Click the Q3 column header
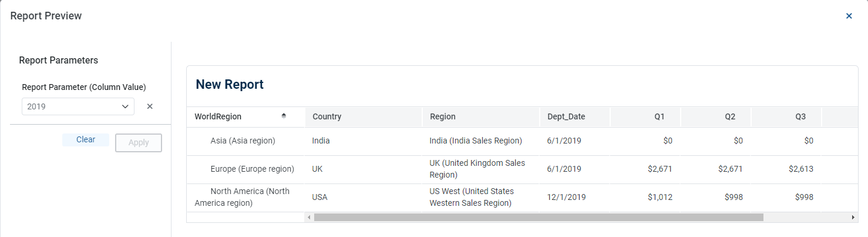 800,116
